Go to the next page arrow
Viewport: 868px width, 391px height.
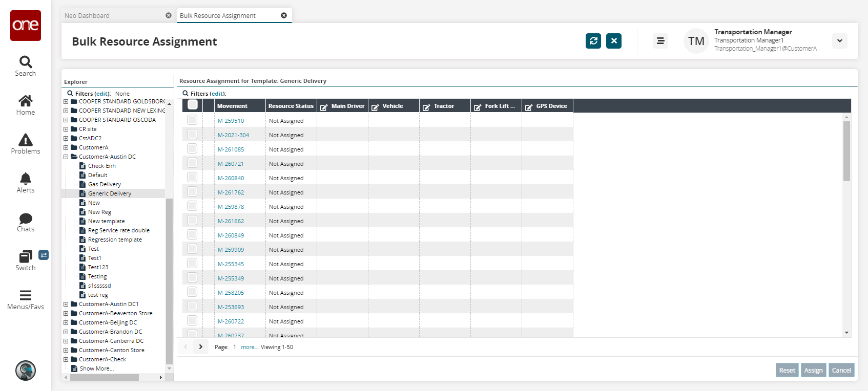pyautogui.click(x=201, y=347)
